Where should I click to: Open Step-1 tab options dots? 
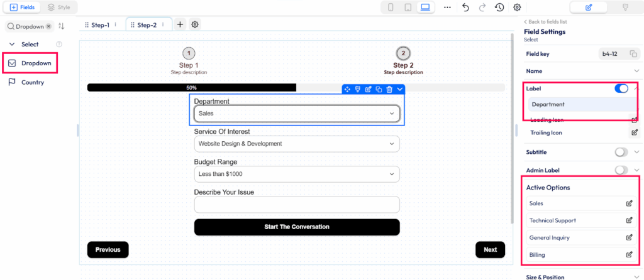116,24
